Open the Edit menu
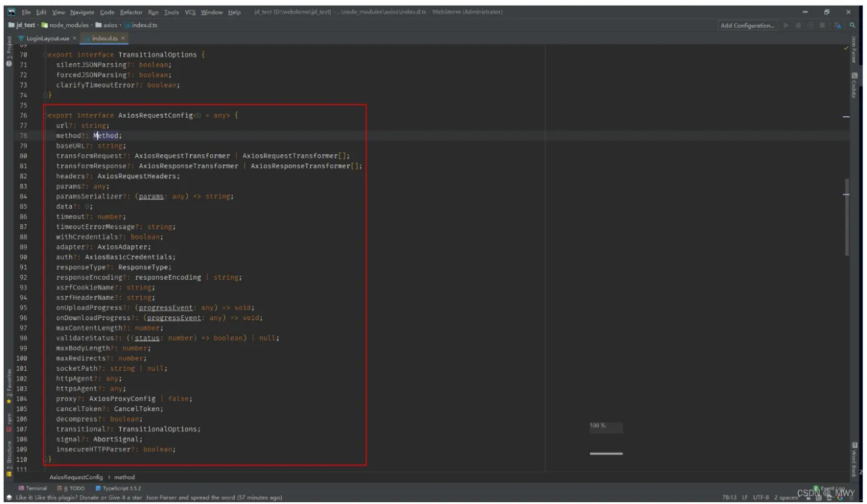The height and width of the screenshot is (504, 867). [41, 12]
